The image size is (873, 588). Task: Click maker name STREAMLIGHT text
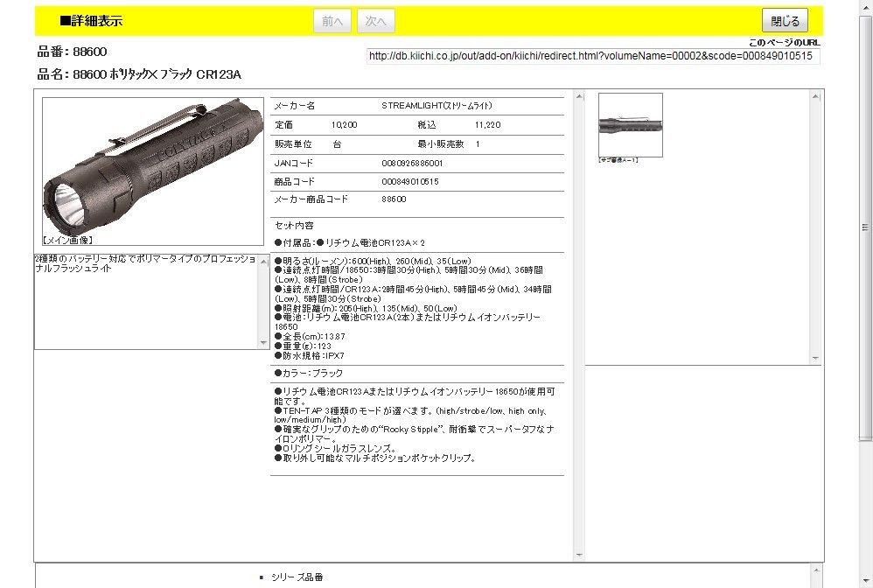click(x=436, y=105)
